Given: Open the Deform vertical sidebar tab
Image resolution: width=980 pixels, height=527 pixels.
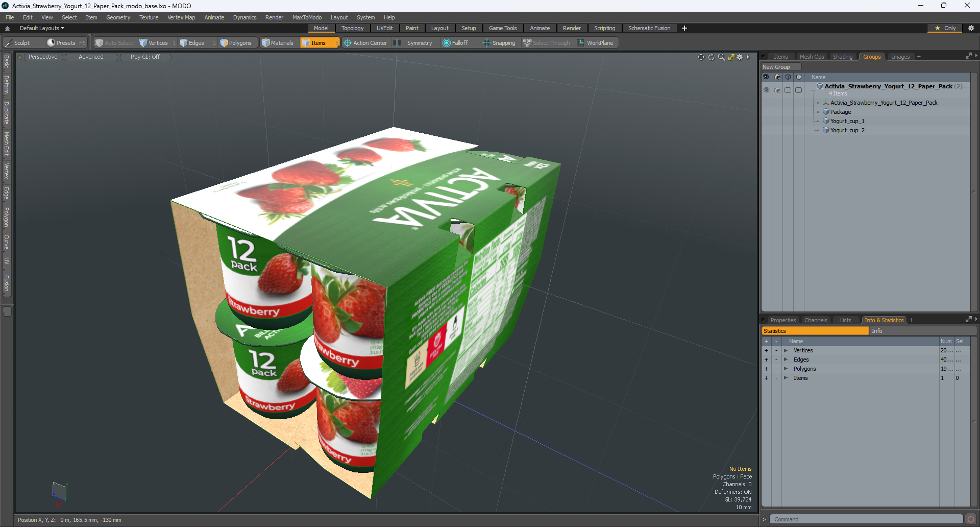Looking at the screenshot, I should [6, 85].
